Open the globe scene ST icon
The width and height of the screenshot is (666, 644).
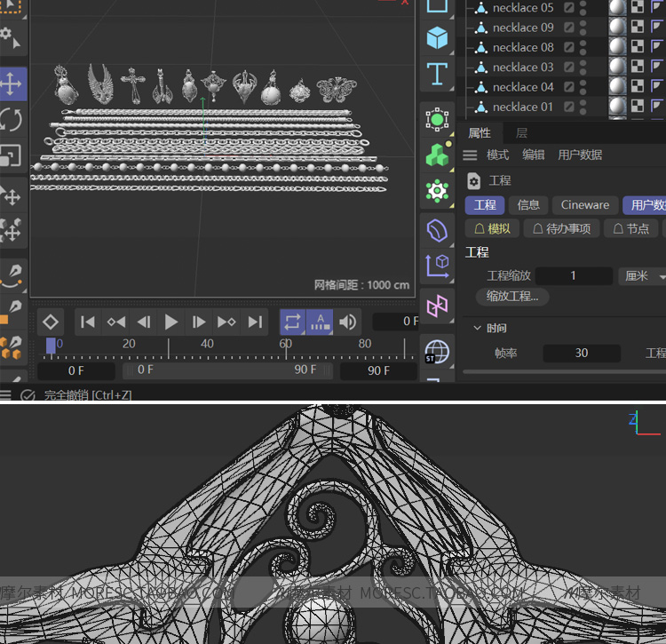[x=437, y=352]
